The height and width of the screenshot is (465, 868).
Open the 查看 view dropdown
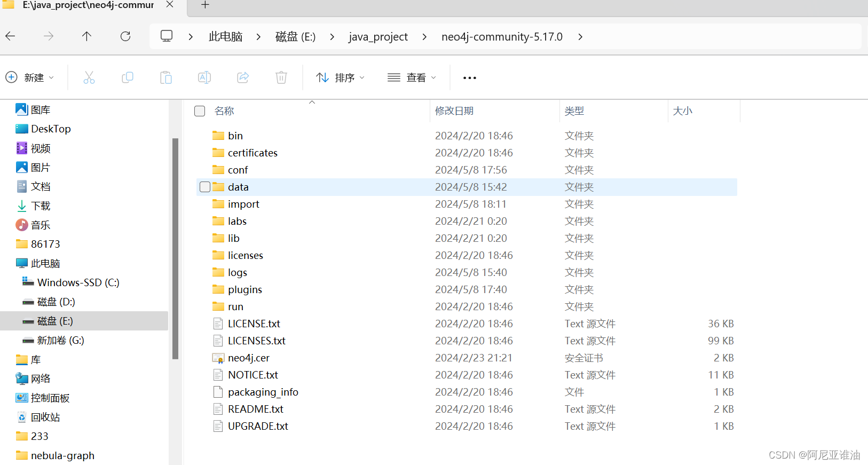click(x=412, y=77)
